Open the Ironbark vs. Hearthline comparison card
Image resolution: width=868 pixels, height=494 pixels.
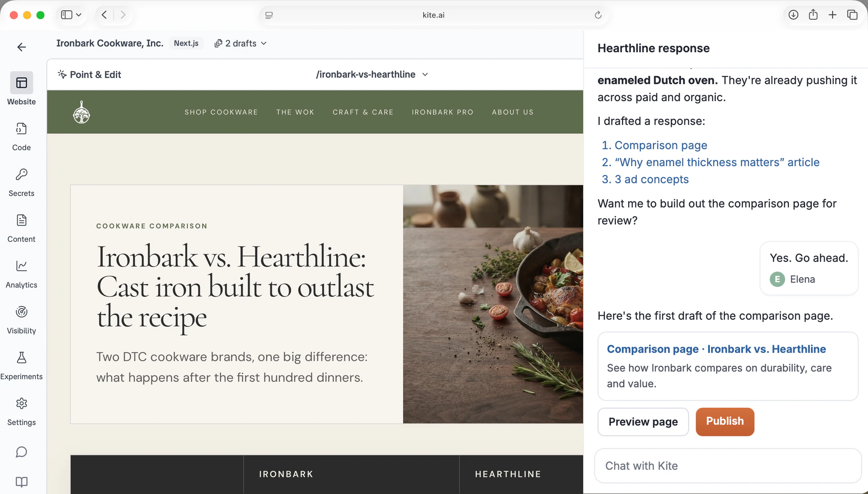[x=728, y=366]
